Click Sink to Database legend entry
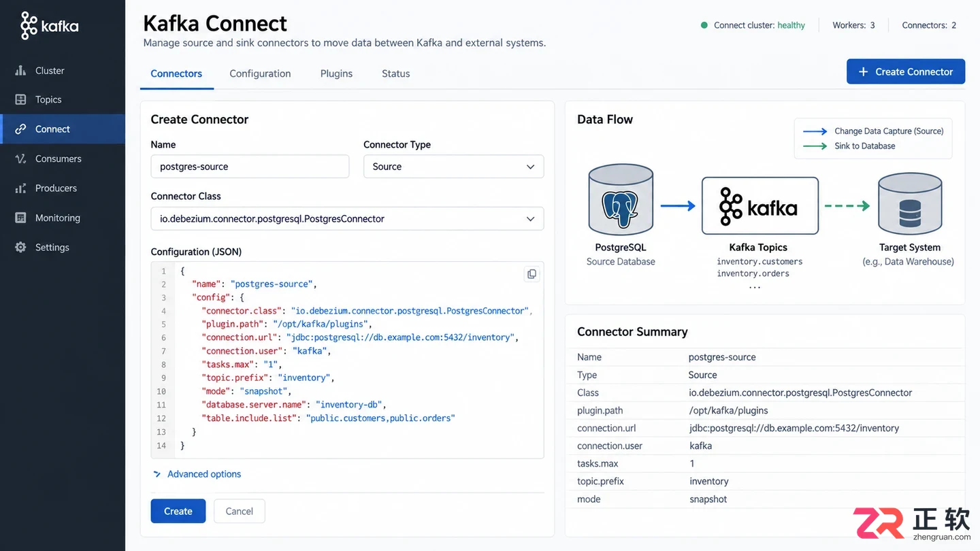The height and width of the screenshot is (551, 980). [x=849, y=146]
